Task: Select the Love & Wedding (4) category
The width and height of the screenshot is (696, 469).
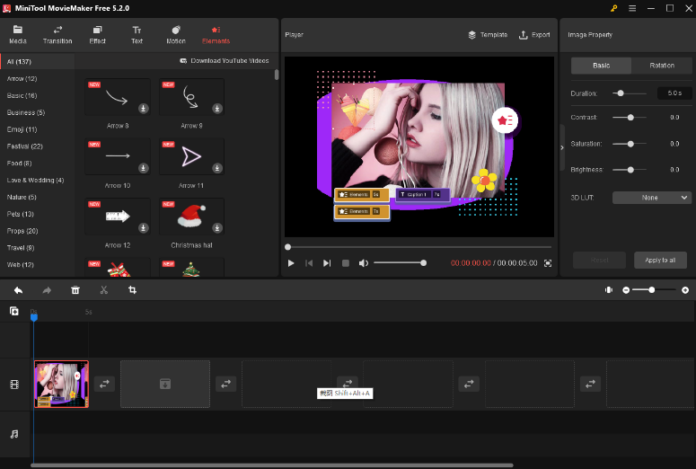Action: tap(35, 180)
